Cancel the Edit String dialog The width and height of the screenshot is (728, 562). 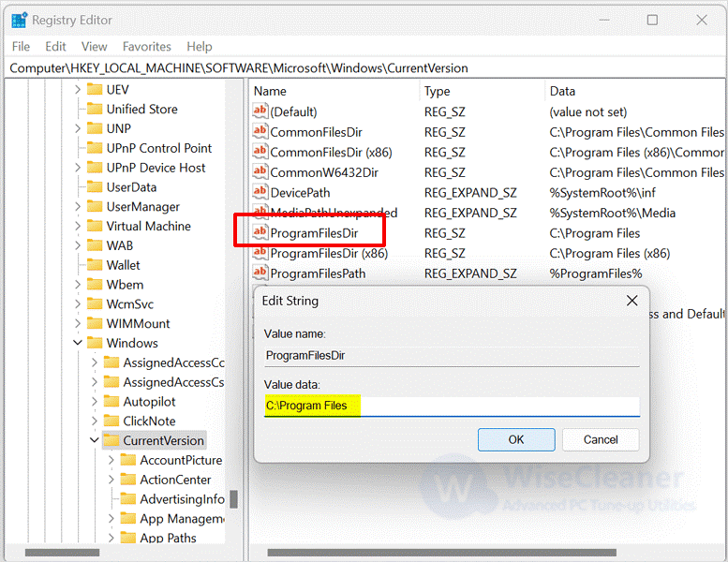point(601,439)
